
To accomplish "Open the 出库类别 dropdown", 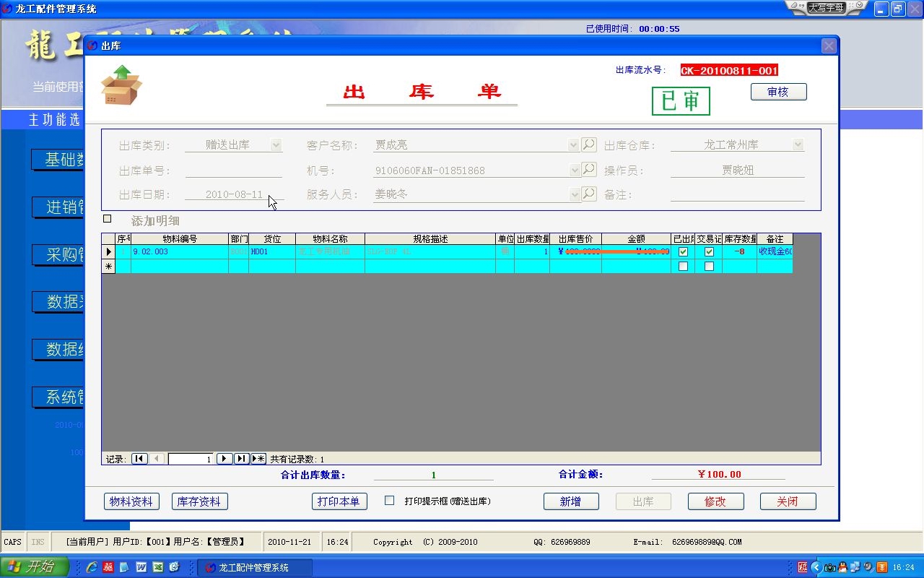I will [276, 145].
